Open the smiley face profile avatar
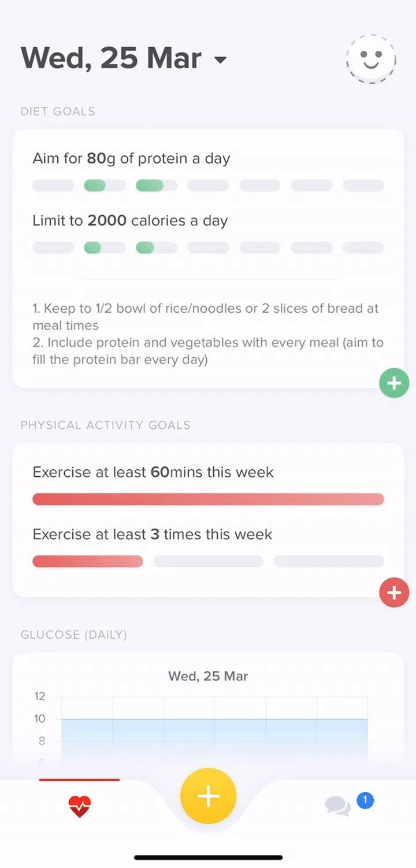Viewport: 416px width, 868px height. pyautogui.click(x=370, y=59)
